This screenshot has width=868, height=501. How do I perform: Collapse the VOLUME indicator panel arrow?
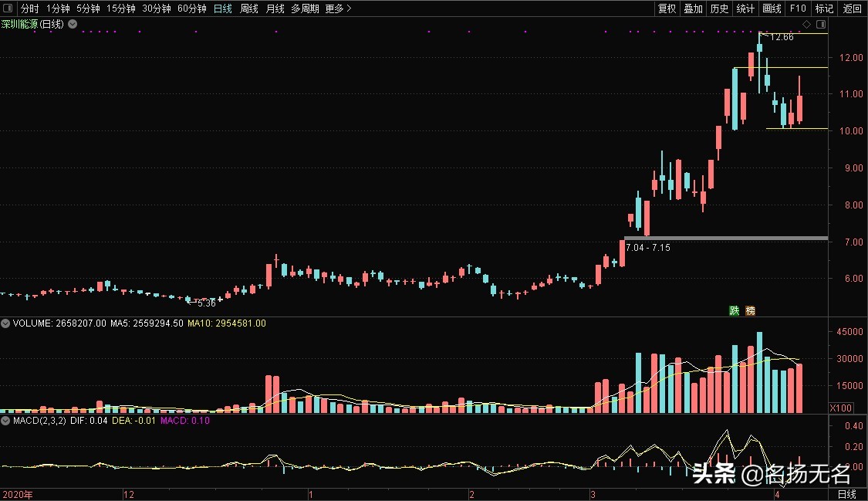point(5,323)
